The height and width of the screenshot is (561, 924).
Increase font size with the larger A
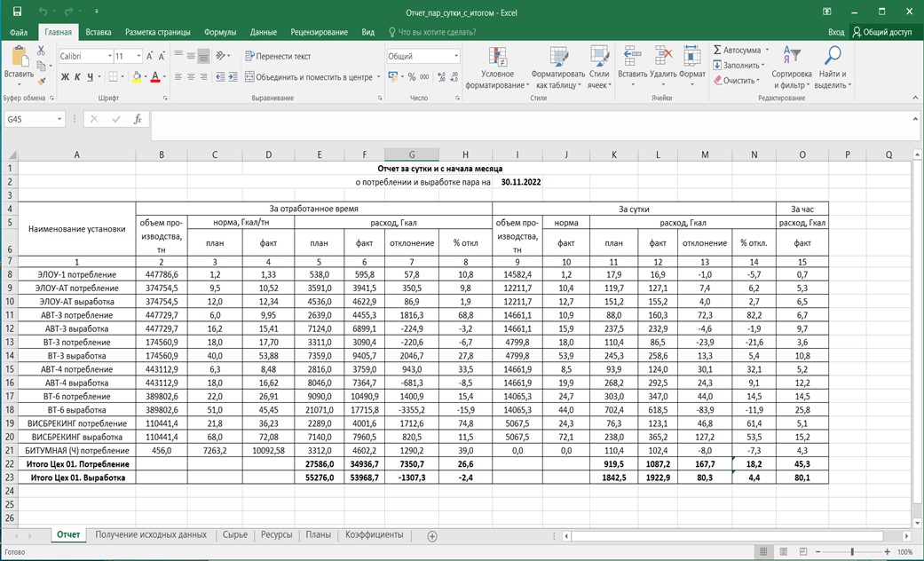(x=150, y=56)
